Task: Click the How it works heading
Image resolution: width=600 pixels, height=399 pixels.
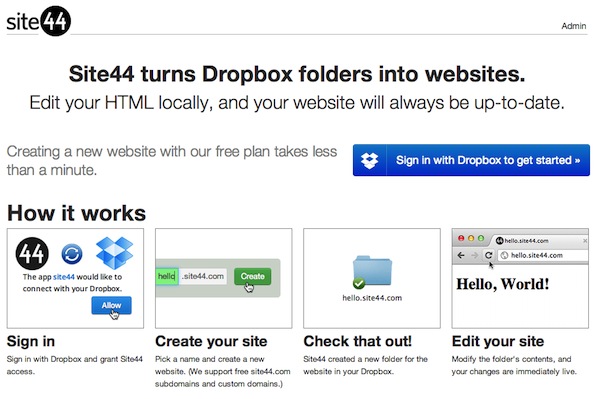Action: click(x=77, y=213)
